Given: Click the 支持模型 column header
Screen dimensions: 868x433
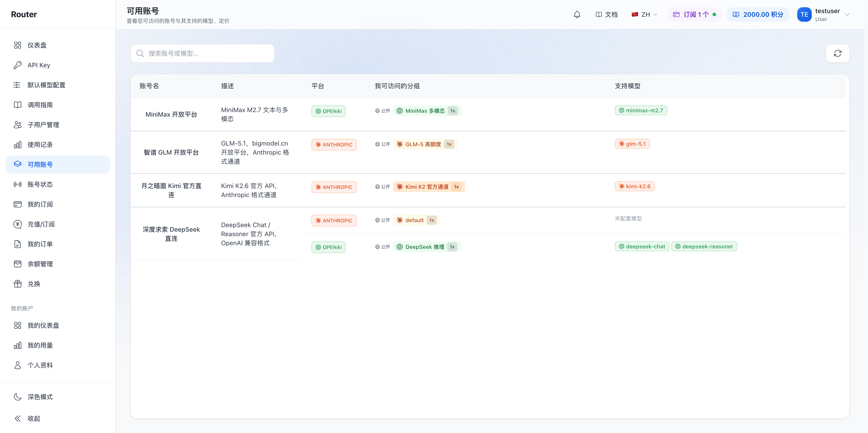Looking at the screenshot, I should pos(627,86).
